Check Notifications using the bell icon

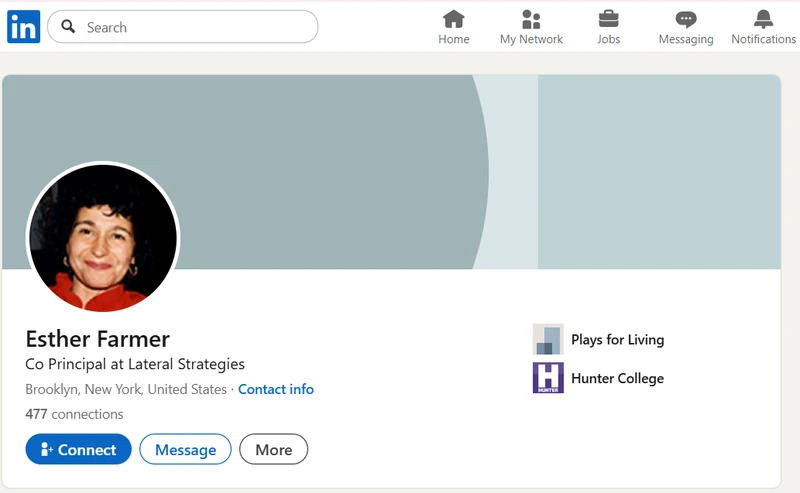tap(763, 19)
